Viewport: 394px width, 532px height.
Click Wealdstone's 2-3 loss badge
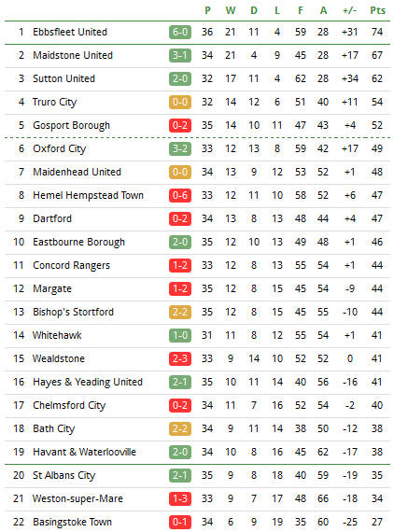point(180,358)
